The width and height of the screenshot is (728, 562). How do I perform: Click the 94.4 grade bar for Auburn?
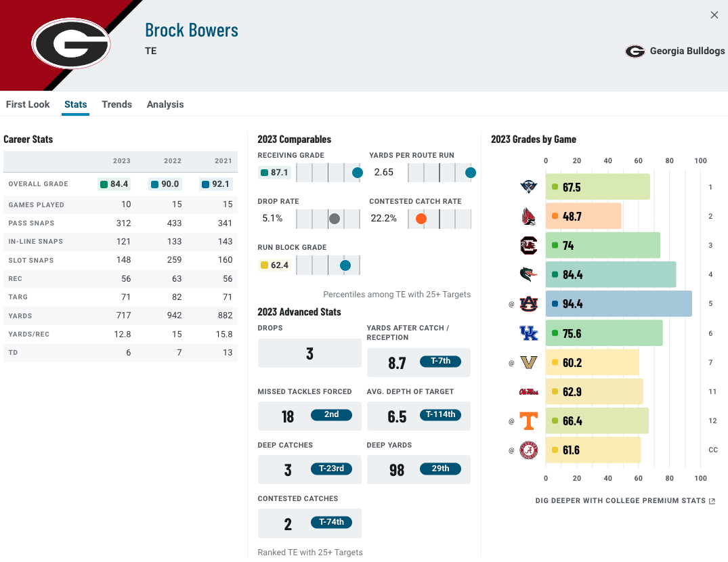point(618,304)
